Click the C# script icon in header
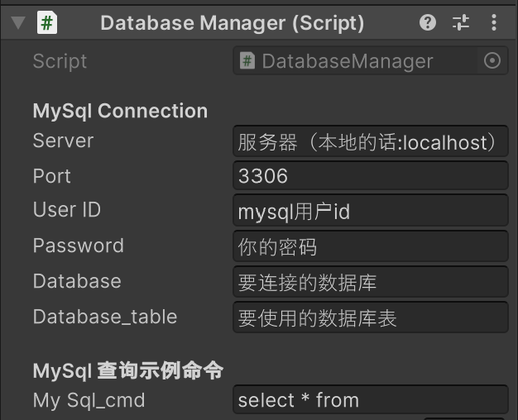 click(x=47, y=23)
